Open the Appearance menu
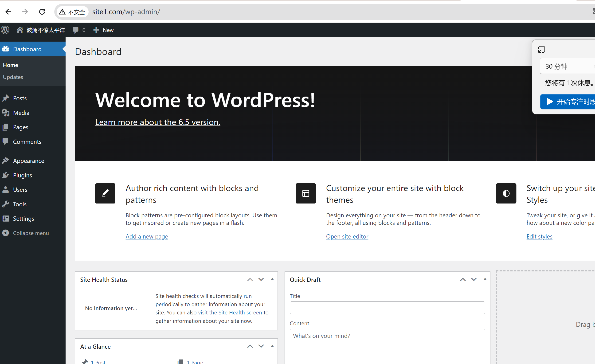595x364 pixels. click(x=28, y=161)
